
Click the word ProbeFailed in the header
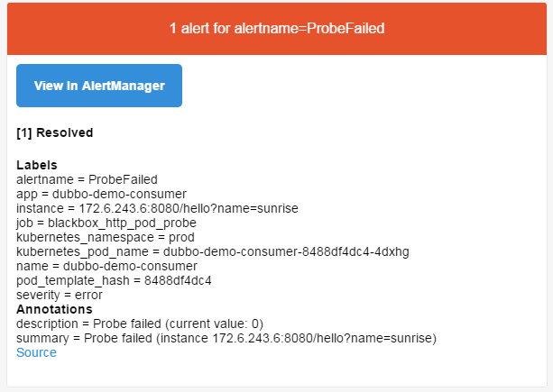(x=346, y=29)
